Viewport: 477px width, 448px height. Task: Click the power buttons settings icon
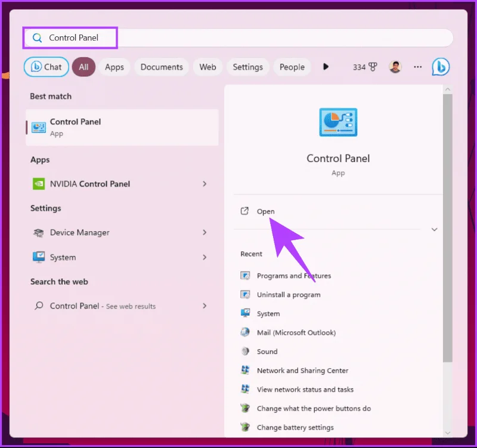[x=245, y=408]
